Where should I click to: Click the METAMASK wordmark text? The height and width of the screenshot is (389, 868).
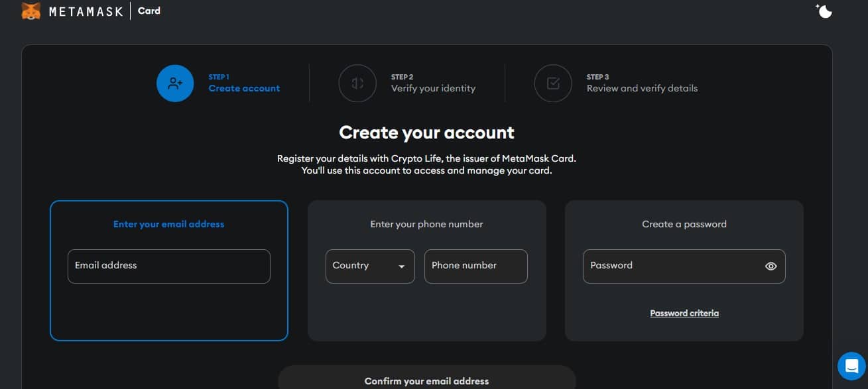tap(86, 11)
